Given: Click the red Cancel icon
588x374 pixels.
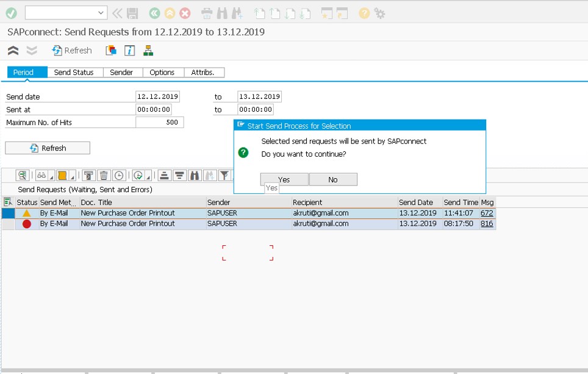Looking at the screenshot, I should click(x=185, y=13).
